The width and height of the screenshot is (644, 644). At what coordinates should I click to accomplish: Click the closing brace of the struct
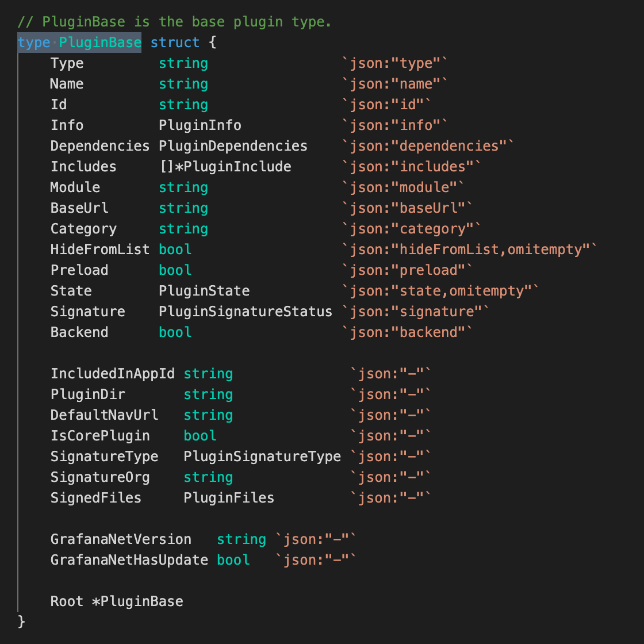21,622
